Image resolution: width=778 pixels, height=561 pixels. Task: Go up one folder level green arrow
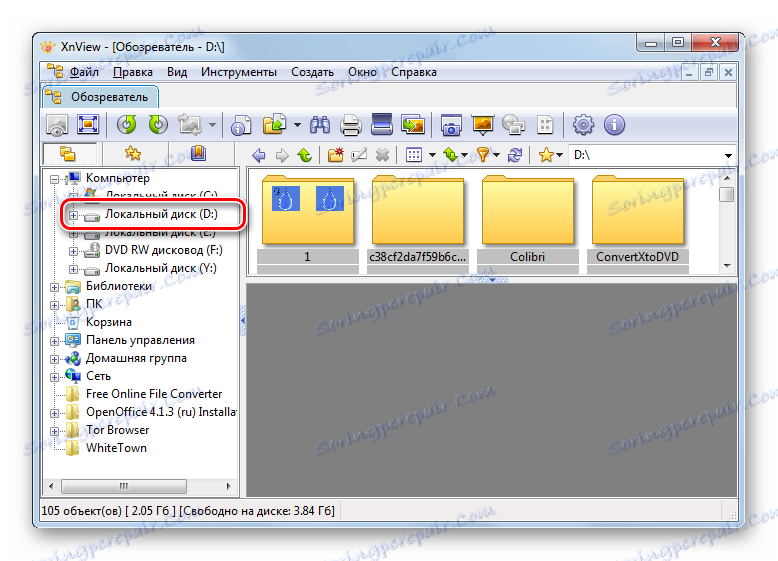pyautogui.click(x=305, y=155)
